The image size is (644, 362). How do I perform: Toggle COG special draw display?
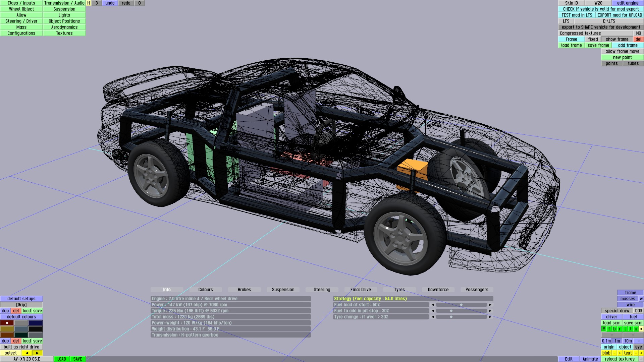[638, 311]
